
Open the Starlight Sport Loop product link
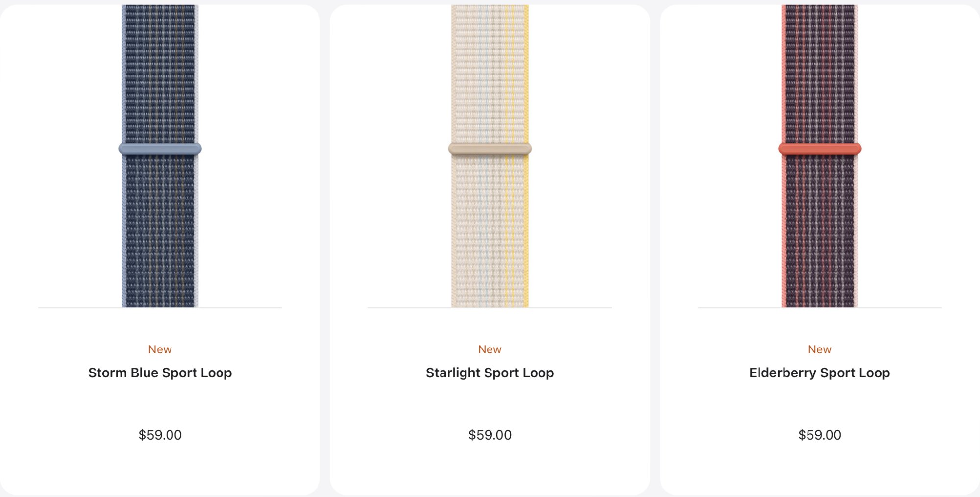490,373
